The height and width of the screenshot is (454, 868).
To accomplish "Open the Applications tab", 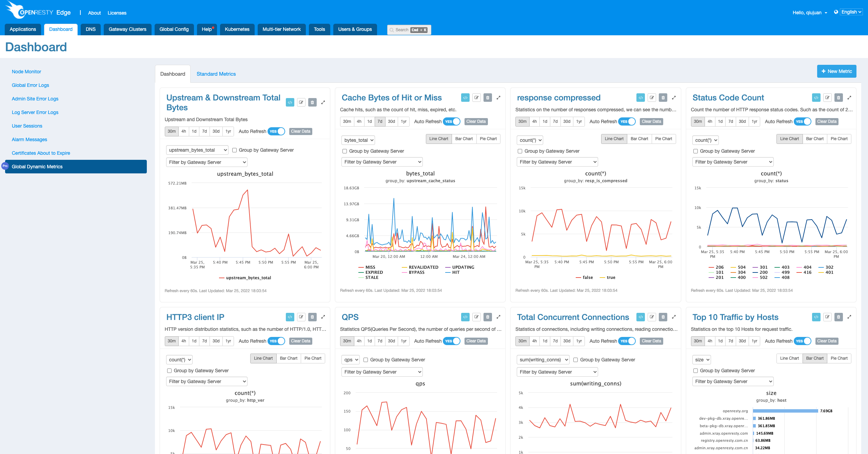I will point(23,29).
